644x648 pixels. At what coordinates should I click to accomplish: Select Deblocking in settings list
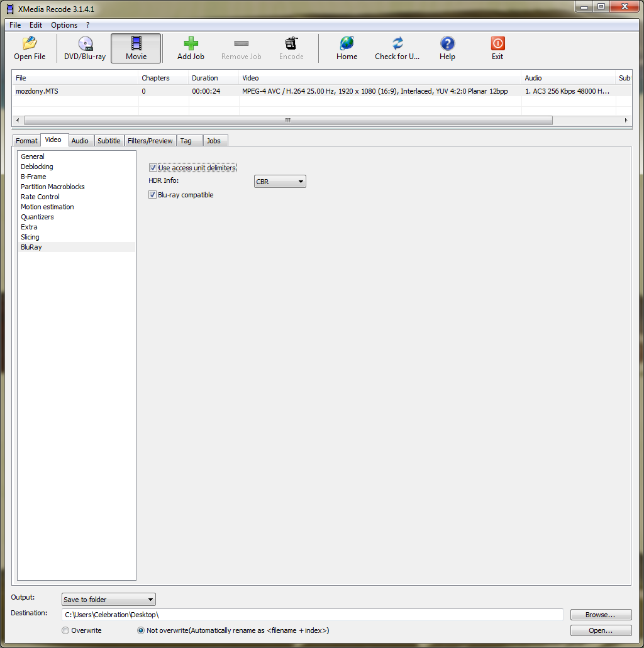pyautogui.click(x=77, y=167)
